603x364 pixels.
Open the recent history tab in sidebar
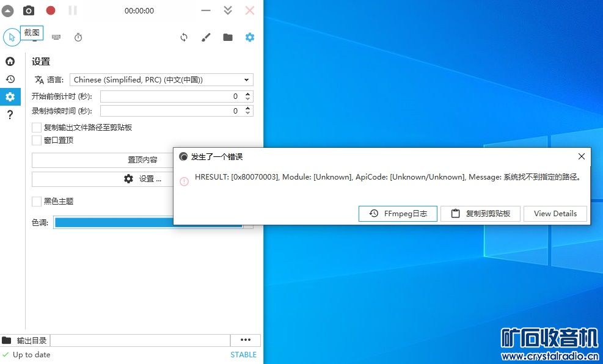[10, 79]
